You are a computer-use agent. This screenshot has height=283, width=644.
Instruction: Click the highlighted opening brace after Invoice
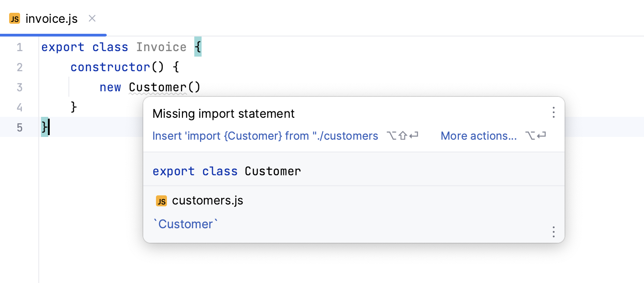[197, 47]
